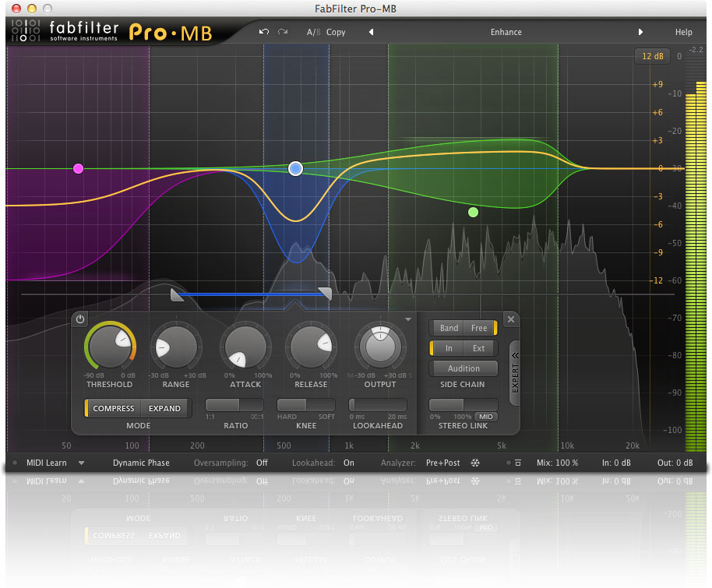Click the next preset arrow
The width and height of the screenshot is (712, 588).
640,32
